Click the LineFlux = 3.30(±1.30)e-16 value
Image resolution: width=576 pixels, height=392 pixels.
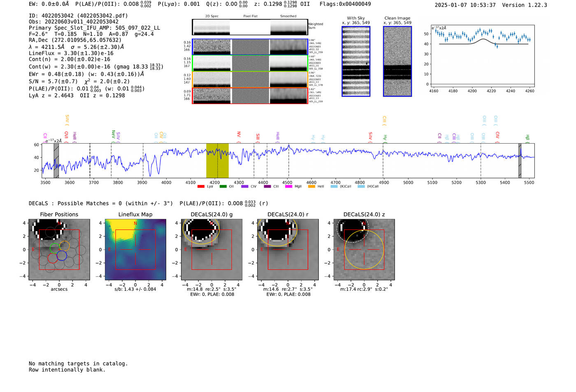coord(71,53)
